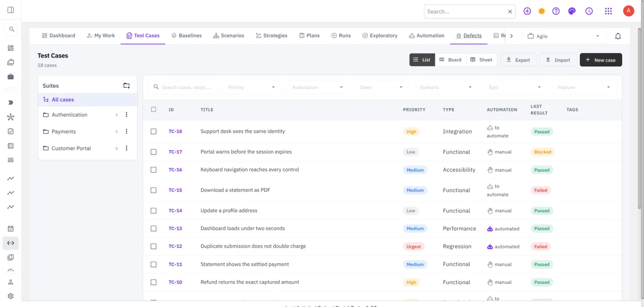The image size is (644, 307).
Task: Switch to the Defects tab
Action: (469, 36)
